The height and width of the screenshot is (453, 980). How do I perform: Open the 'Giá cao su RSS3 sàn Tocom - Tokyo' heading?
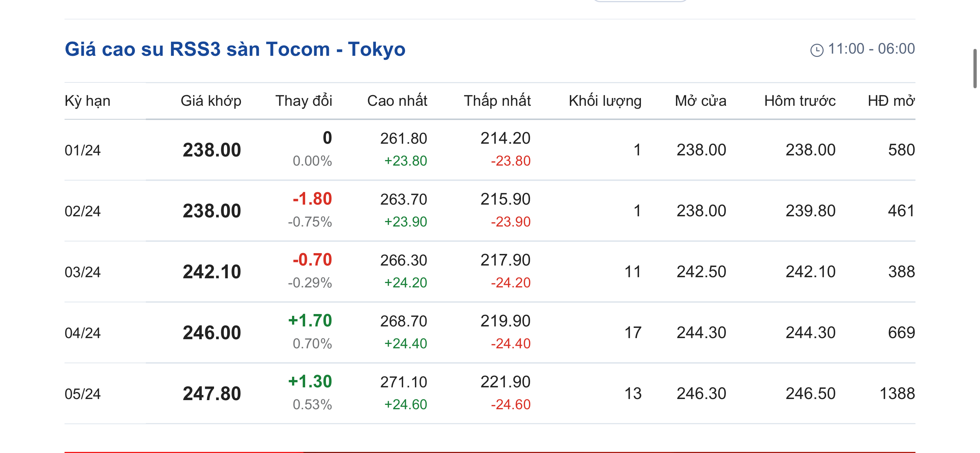pos(235,49)
